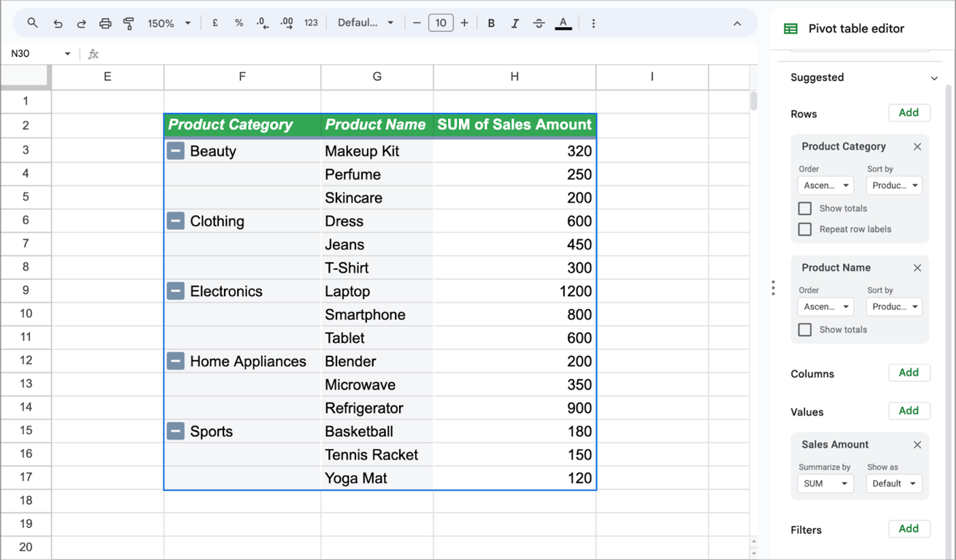The image size is (956, 560).
Task: Collapse the Beauty category group
Action: click(175, 150)
